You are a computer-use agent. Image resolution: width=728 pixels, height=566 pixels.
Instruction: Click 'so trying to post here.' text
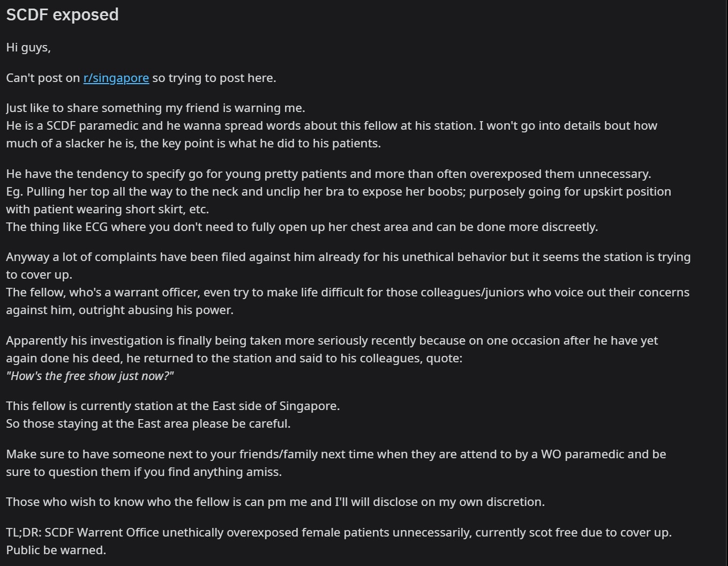click(x=214, y=78)
